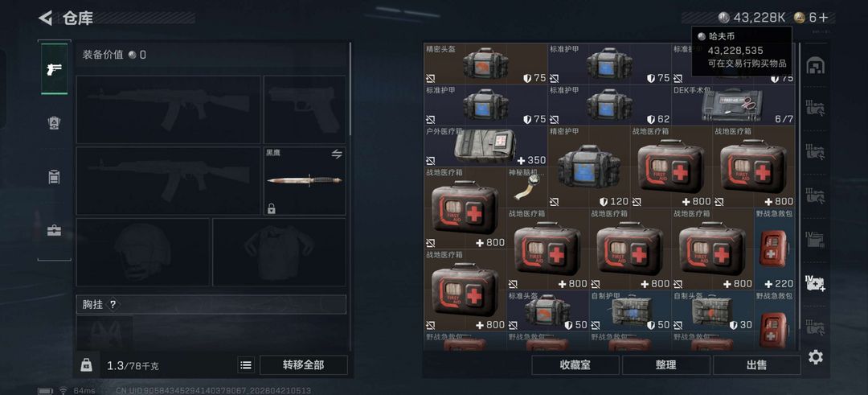868x395 pixels.
Task: Click the 户外医疗箱 item with 350
Action: tap(485, 146)
